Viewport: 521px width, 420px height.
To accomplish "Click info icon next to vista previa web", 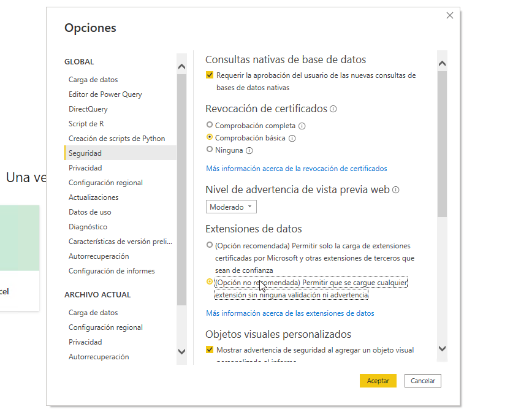I will pos(396,190).
